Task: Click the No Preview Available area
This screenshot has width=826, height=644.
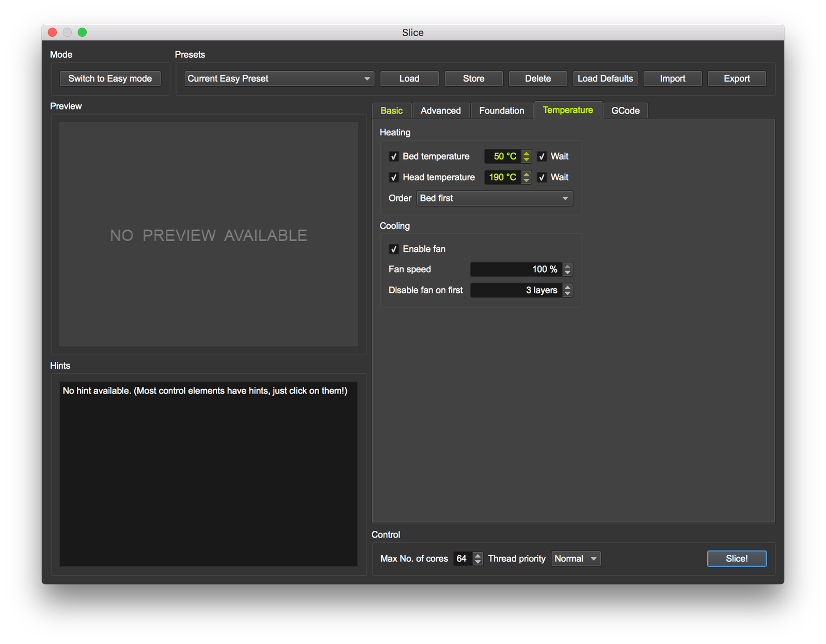Action: [x=209, y=234]
